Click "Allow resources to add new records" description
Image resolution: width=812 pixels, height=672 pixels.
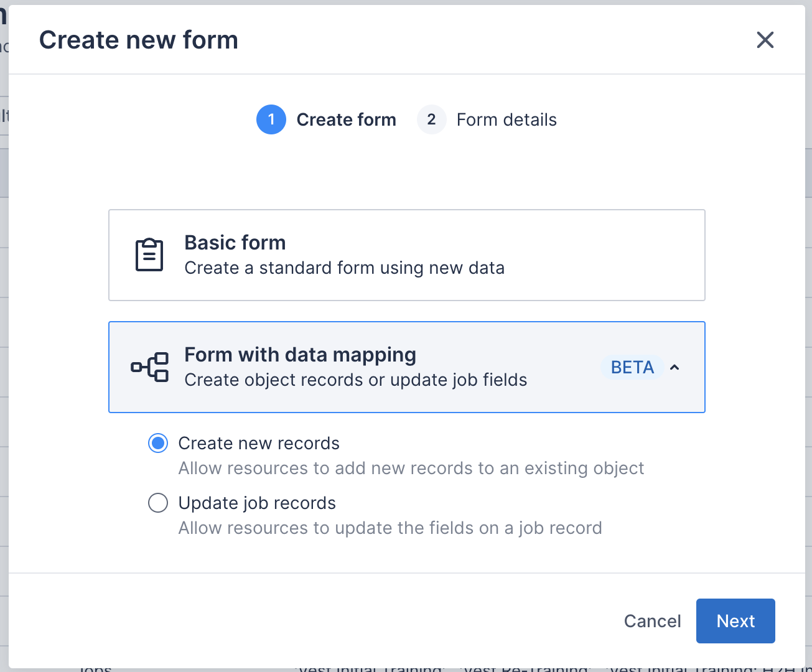411,468
